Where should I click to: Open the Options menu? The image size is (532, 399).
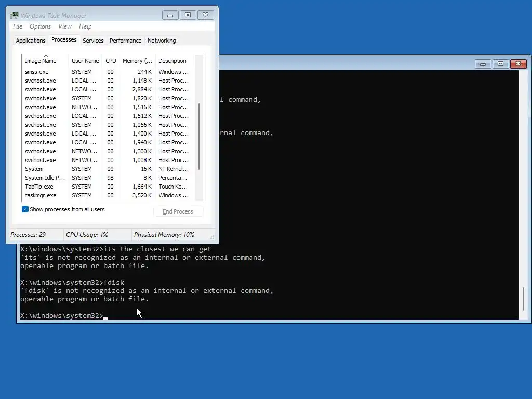pos(40,26)
